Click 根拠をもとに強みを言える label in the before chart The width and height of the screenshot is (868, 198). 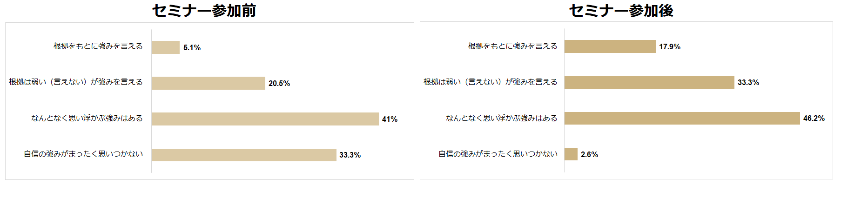[98, 46]
